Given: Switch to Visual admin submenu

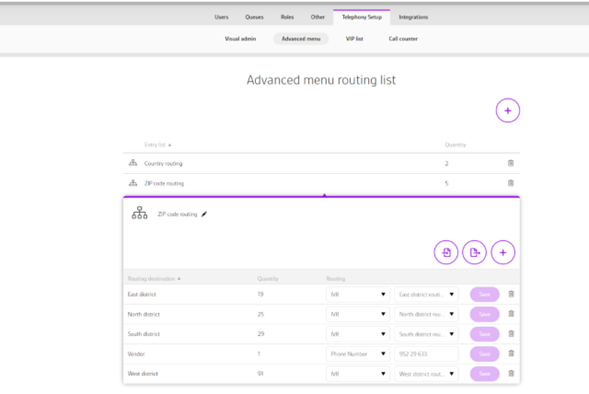Looking at the screenshot, I should pyautogui.click(x=240, y=39).
